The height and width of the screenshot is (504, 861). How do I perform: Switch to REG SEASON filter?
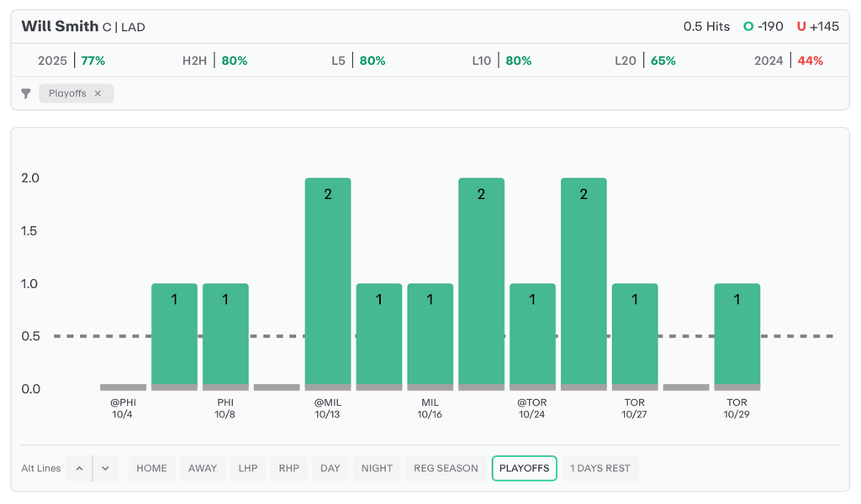[446, 468]
